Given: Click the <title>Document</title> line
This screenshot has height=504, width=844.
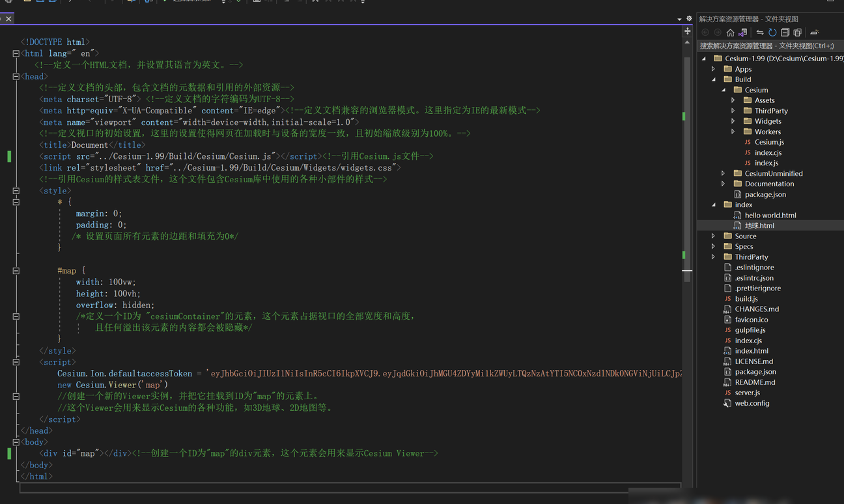Looking at the screenshot, I should [x=92, y=145].
